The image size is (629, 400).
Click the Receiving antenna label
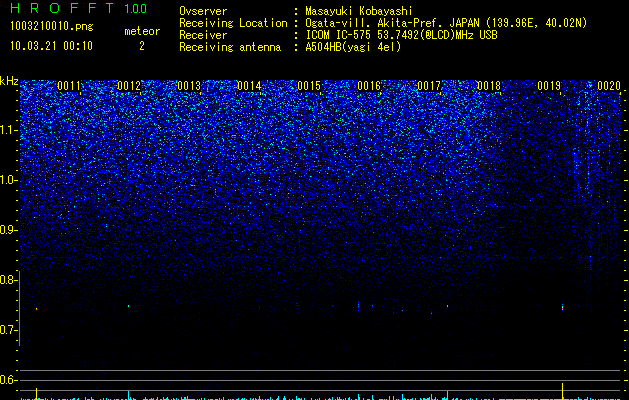(230, 47)
